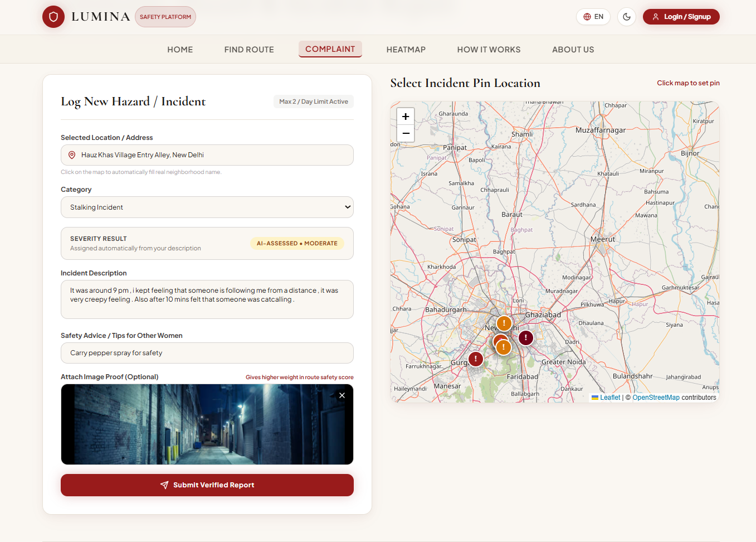
Task: Click the LUMINA brand name text
Action: 101,17
